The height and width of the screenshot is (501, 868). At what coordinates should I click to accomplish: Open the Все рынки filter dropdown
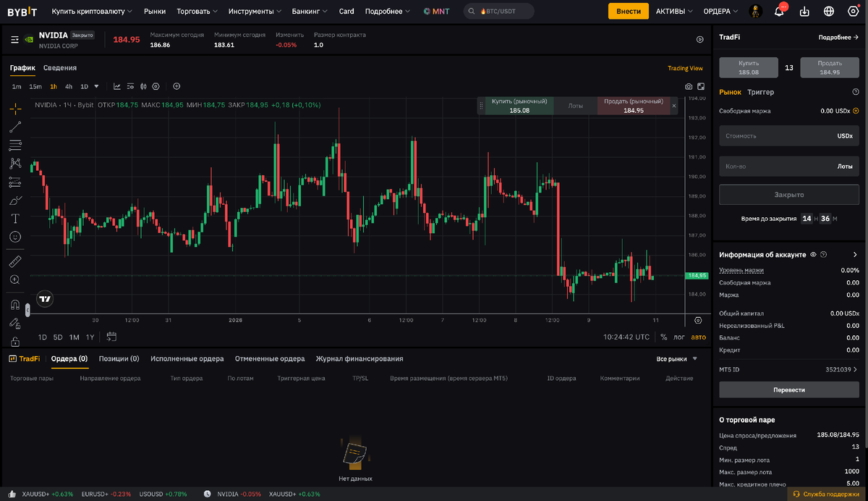point(677,358)
